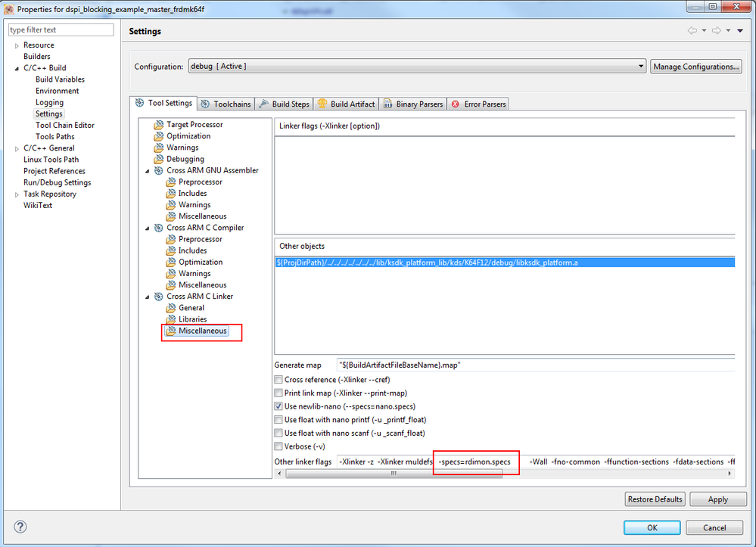Click the tree Optimization icon under Target Processor
The height and width of the screenshot is (547, 756).
tap(159, 136)
